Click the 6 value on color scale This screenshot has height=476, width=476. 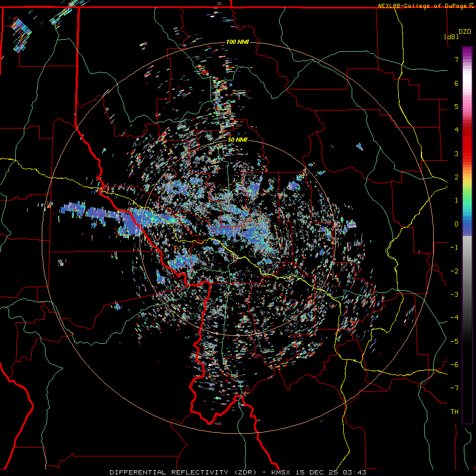456,83
